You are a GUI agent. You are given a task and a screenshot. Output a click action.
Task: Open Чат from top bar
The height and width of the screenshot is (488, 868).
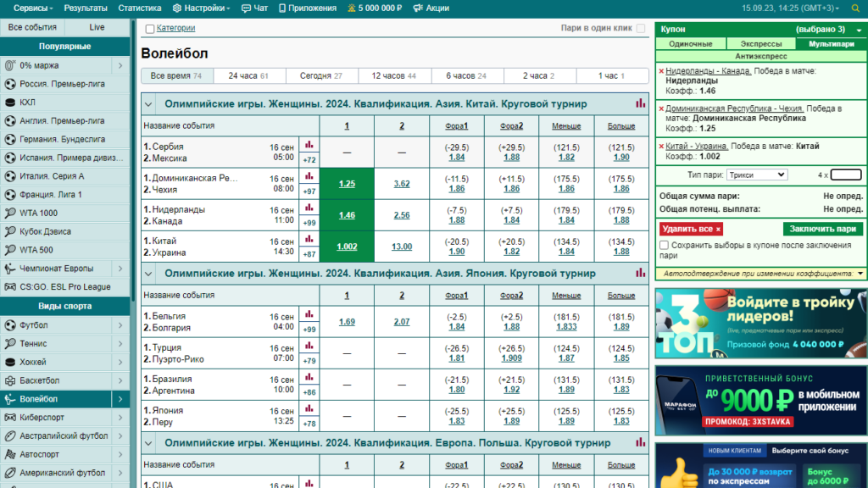(x=254, y=8)
